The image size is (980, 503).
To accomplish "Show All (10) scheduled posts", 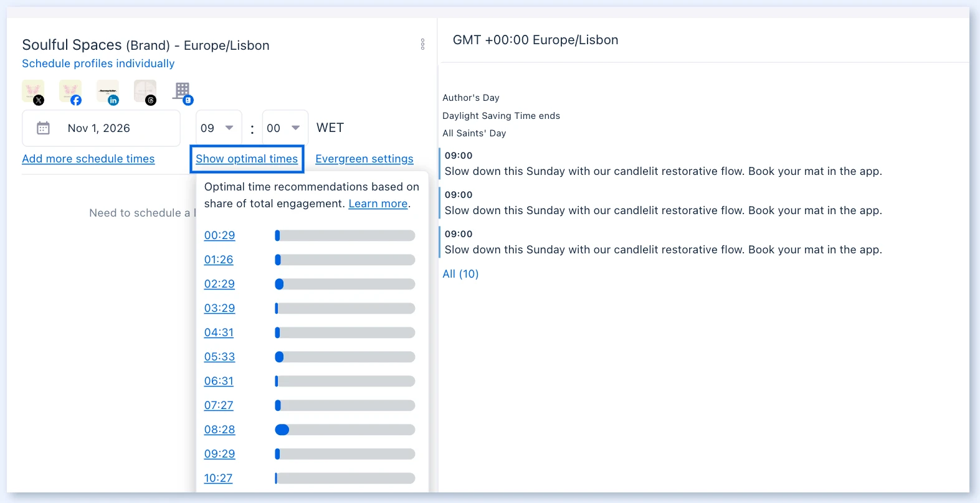I will point(460,274).
